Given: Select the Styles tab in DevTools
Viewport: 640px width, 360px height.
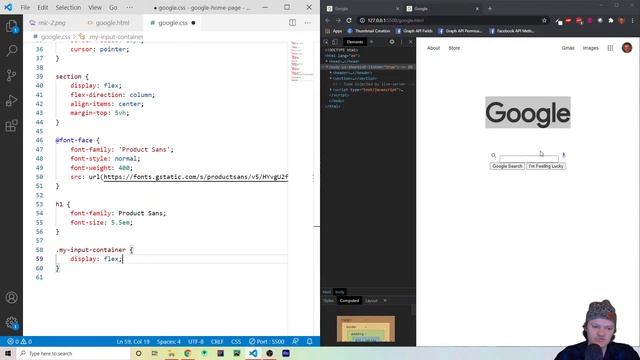Looking at the screenshot, I should pos(329,301).
